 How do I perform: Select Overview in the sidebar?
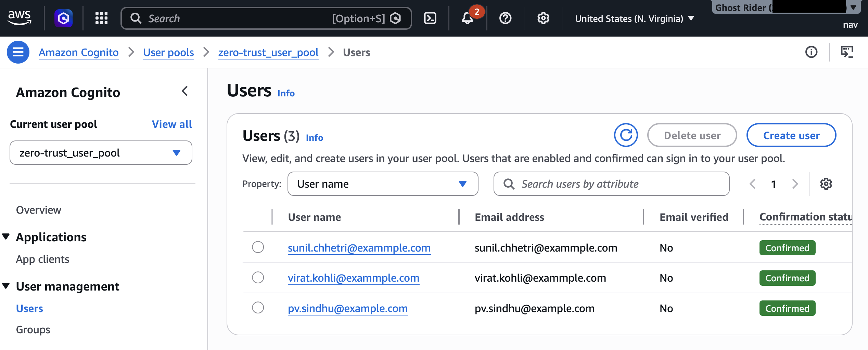point(38,210)
